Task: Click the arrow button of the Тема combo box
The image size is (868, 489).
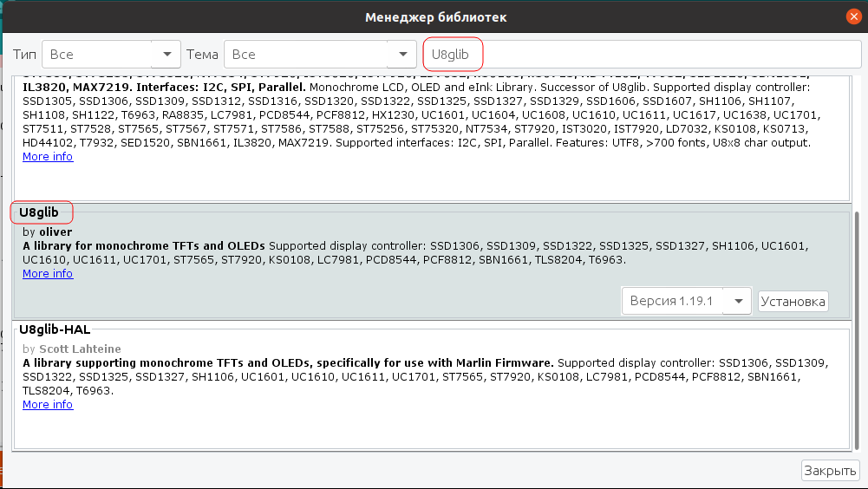Action: pyautogui.click(x=401, y=54)
